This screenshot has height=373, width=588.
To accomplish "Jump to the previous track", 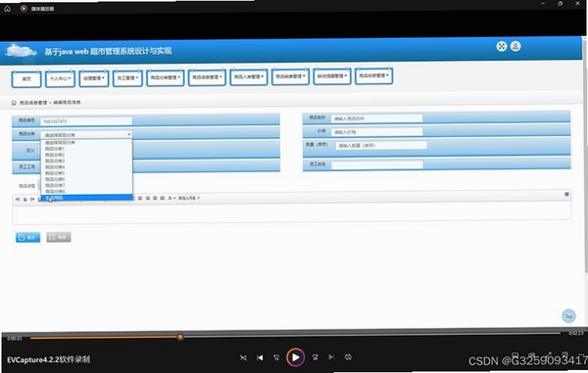I will [260, 358].
